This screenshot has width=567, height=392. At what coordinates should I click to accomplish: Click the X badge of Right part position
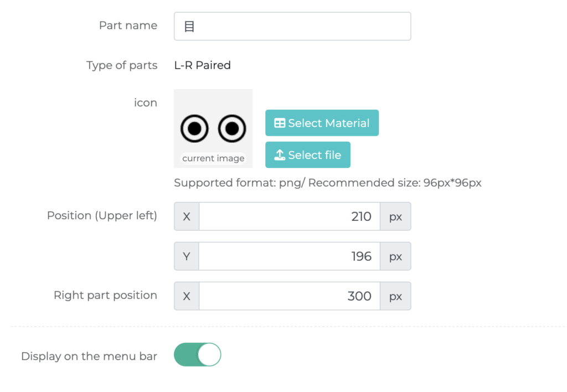(186, 296)
